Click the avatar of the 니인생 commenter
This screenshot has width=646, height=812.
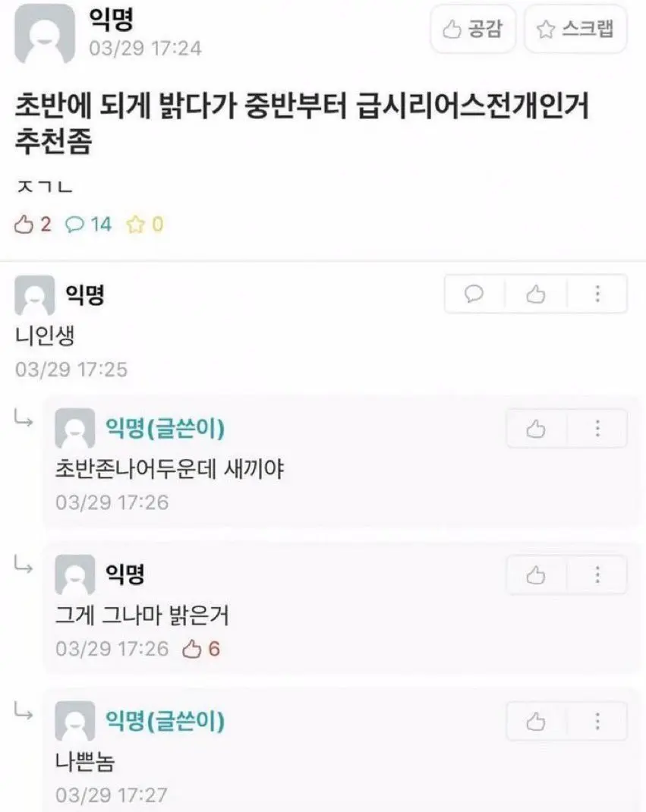coord(34,295)
